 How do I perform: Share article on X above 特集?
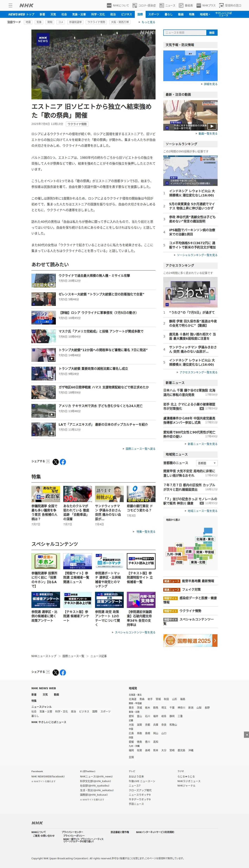coord(55,462)
